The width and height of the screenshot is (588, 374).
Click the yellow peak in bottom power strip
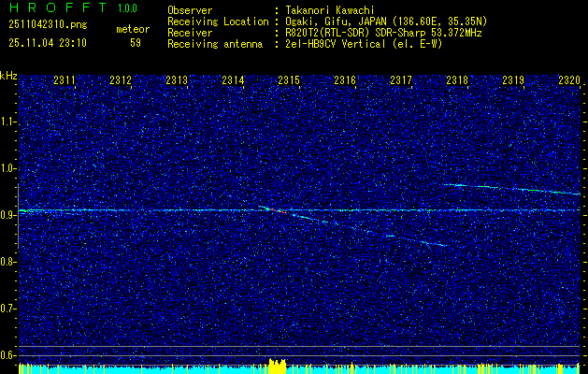(x=276, y=364)
